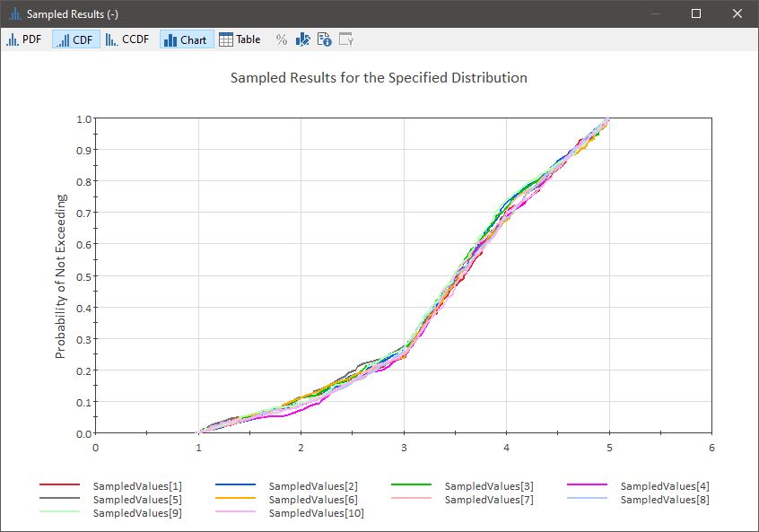
Task: Select SampledValues[6] legend entry
Action: tap(313, 500)
